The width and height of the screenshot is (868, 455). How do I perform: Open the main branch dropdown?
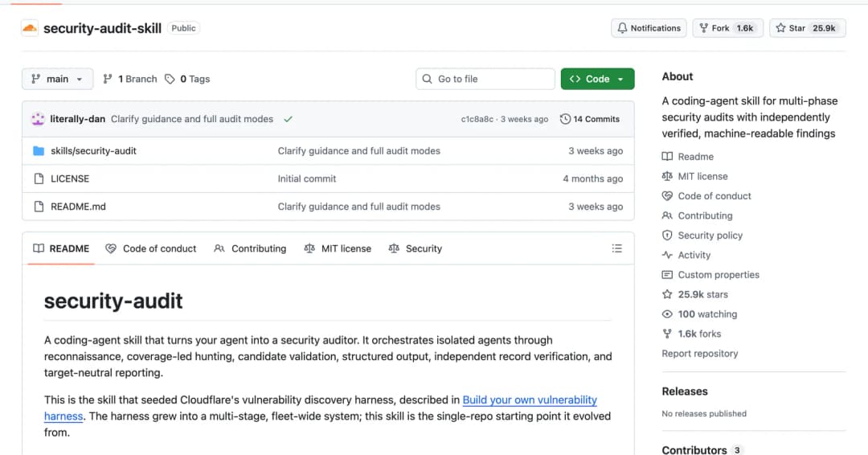tap(58, 79)
